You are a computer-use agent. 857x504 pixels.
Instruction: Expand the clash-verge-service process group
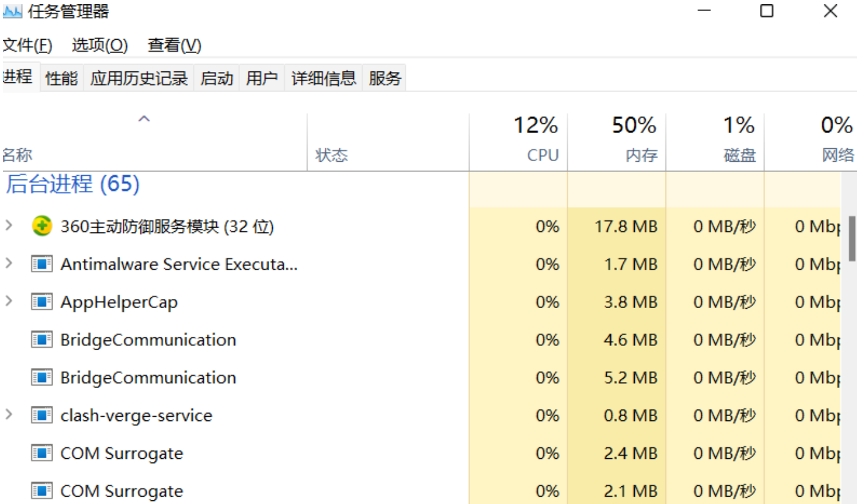[x=9, y=415]
